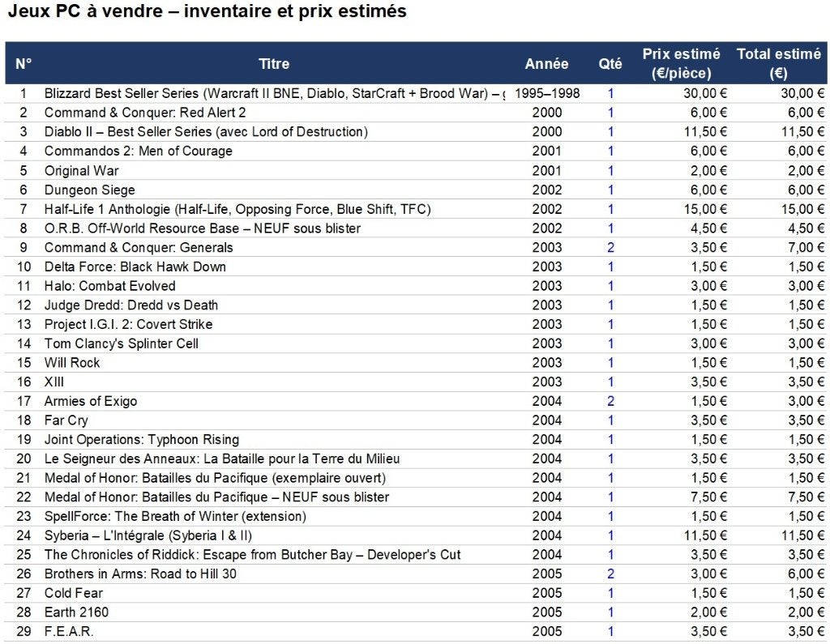Select "Delta Force: Black Hawk Down"
Viewport: 830px width, 644px height.
pyautogui.click(x=135, y=267)
